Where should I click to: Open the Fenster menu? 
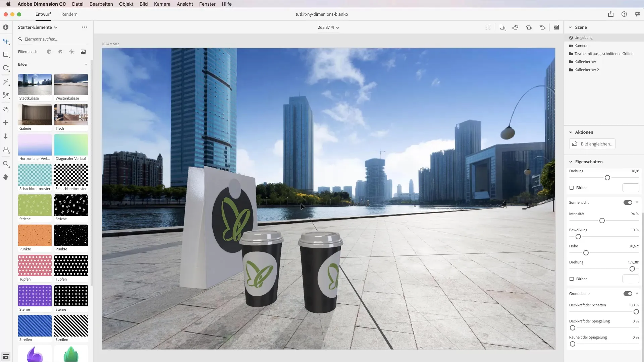click(207, 4)
